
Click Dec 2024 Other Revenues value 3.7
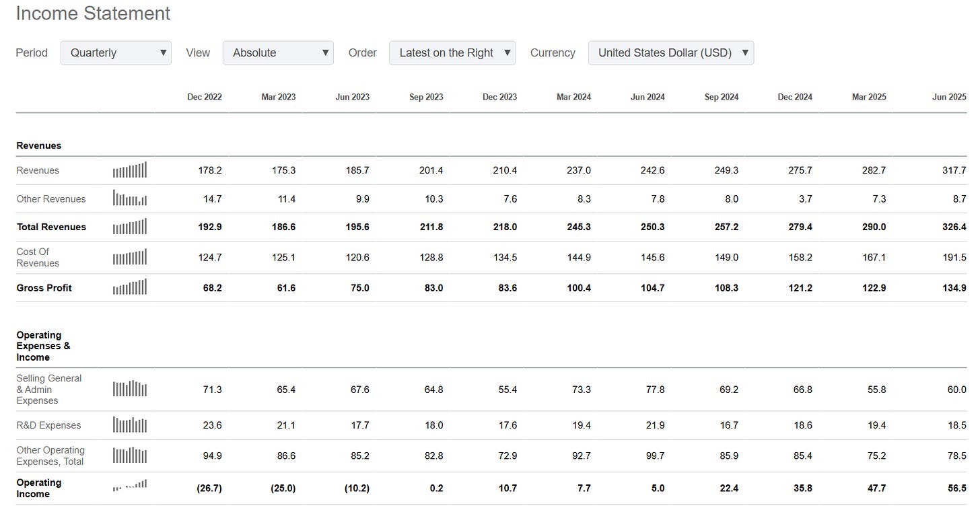805,198
